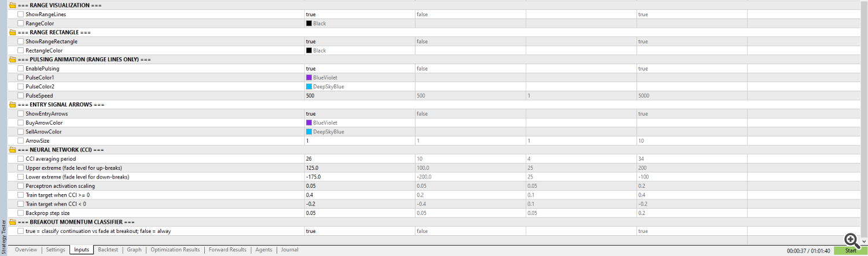Click the RangeColor Black swatch
This screenshot has width=868, height=256.
(309, 23)
